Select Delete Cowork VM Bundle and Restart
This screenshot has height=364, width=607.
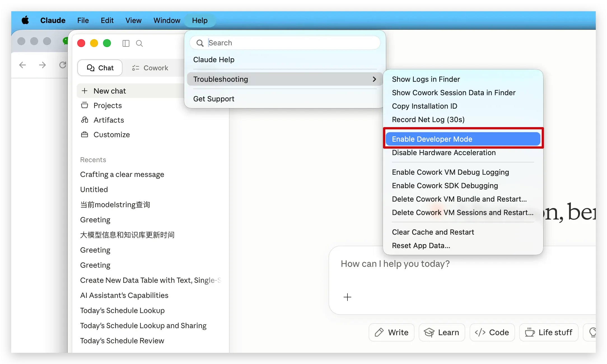[x=463, y=199]
